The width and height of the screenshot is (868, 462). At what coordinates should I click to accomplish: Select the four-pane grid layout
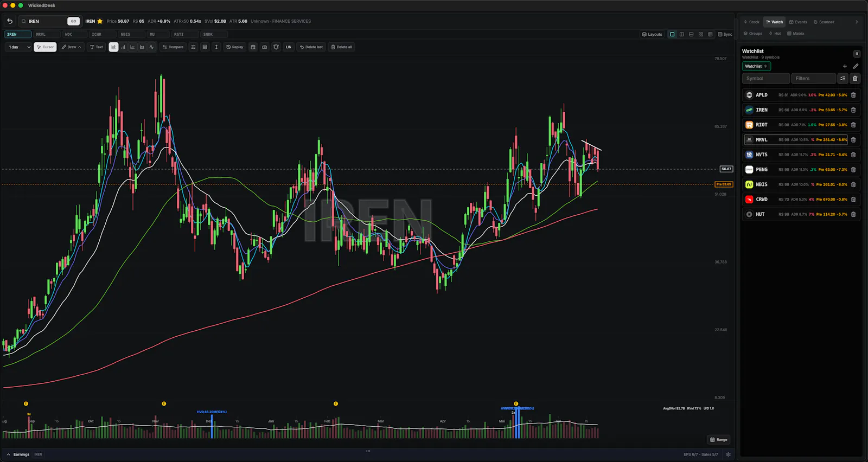[x=701, y=34]
